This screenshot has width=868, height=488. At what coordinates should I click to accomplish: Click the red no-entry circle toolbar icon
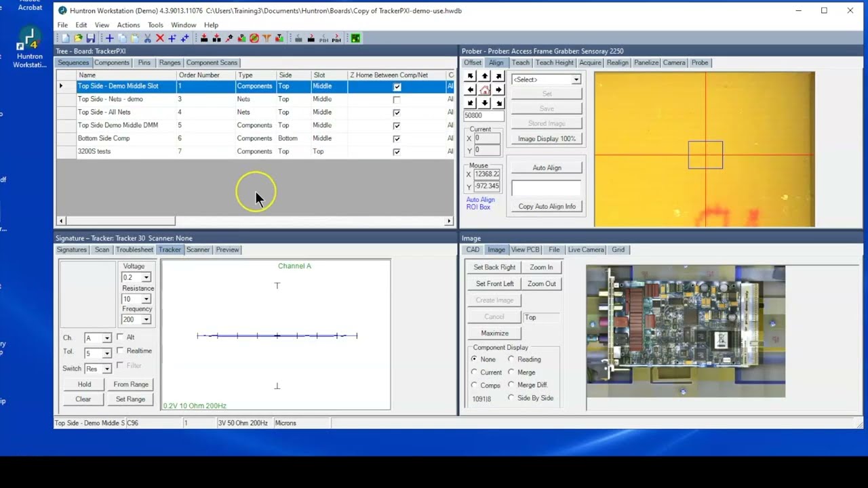tap(254, 38)
